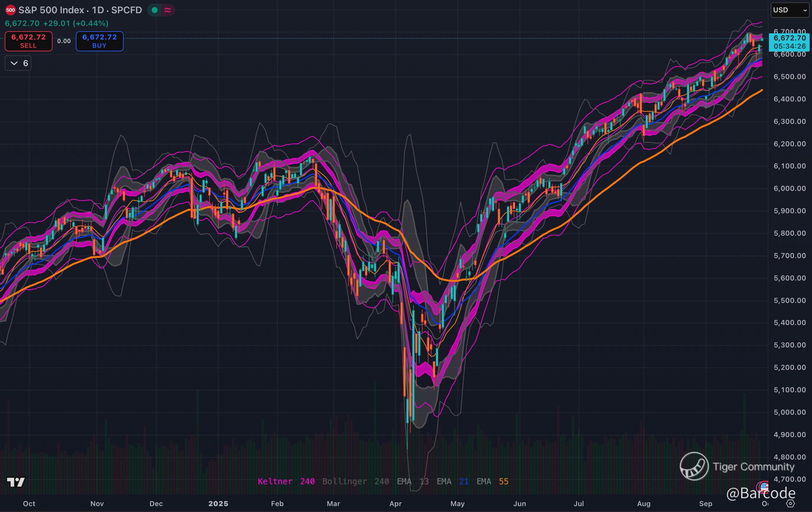Click the US flag event marker
This screenshot has height=512, width=812.
pos(764,486)
